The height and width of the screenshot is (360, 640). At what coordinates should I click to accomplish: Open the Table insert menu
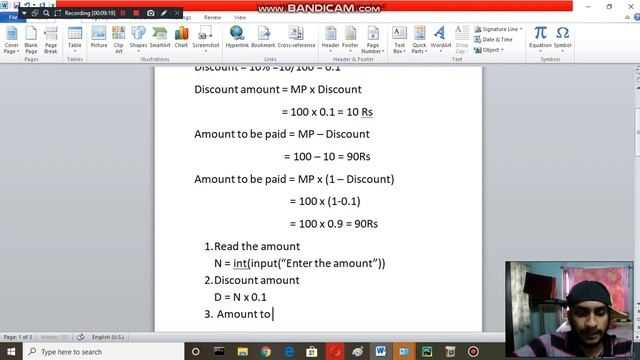pyautogui.click(x=75, y=40)
